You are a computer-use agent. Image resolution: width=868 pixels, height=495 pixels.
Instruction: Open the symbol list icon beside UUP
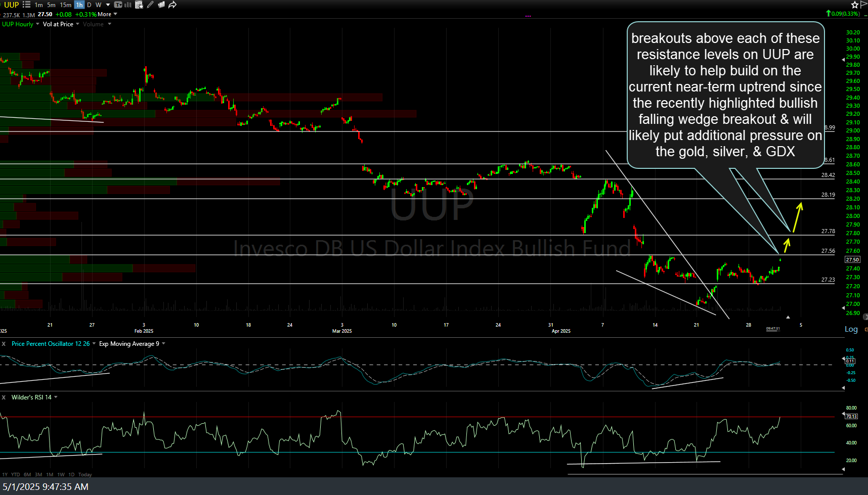[26, 5]
